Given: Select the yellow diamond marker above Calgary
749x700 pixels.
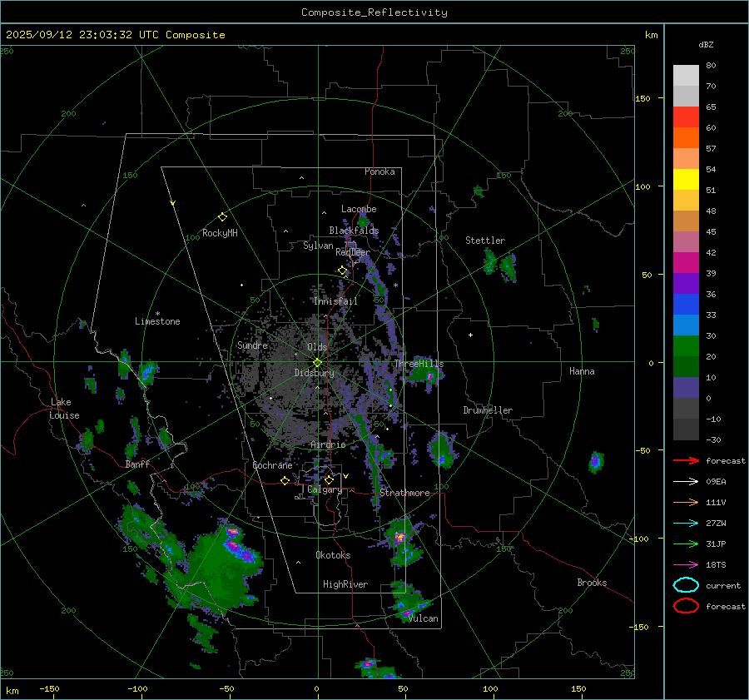Looking at the screenshot, I should 329,479.
